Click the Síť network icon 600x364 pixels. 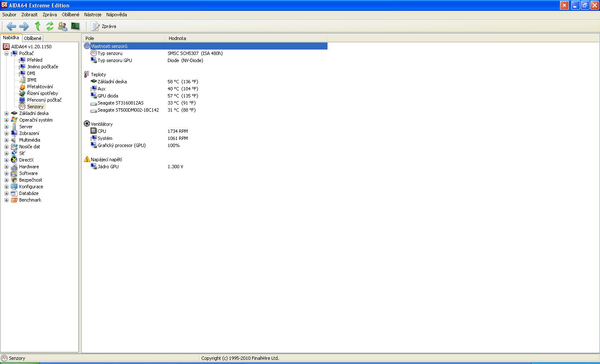(14, 153)
